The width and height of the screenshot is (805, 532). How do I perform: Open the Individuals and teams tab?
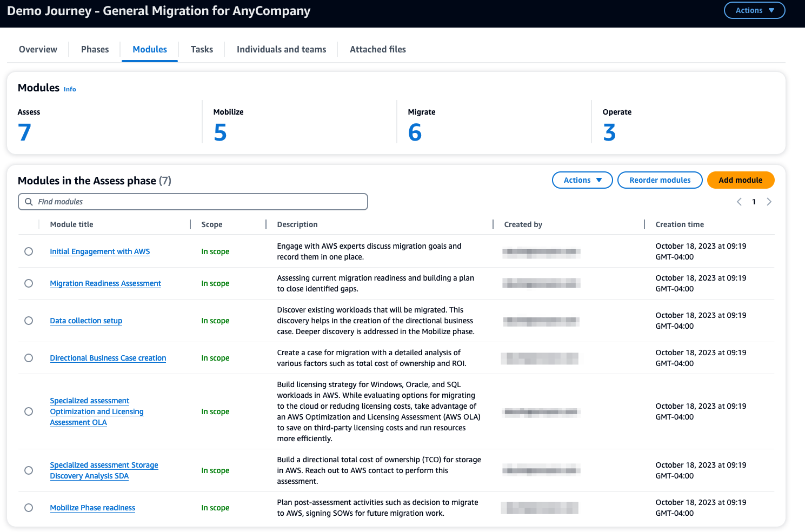click(281, 49)
